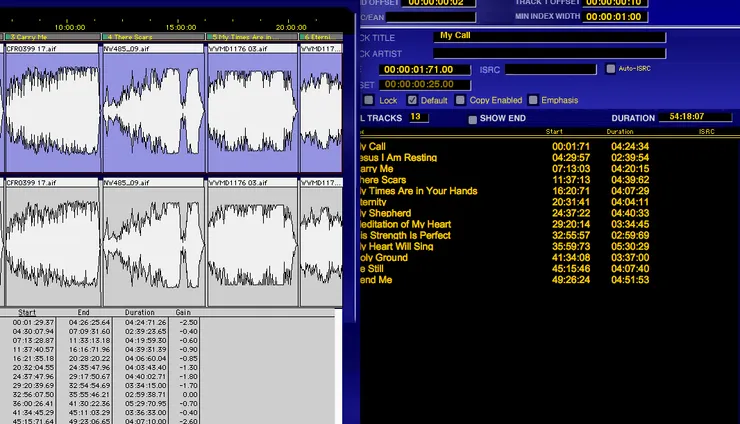
Task: Turn on the Auto-ISRC option
Action: (611, 69)
